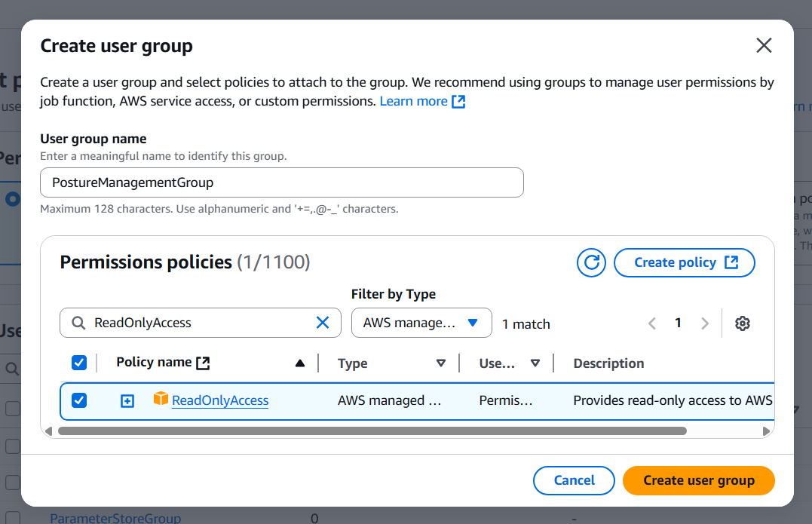Go to next page of policies
This screenshot has width=812, height=524.
[x=705, y=323]
